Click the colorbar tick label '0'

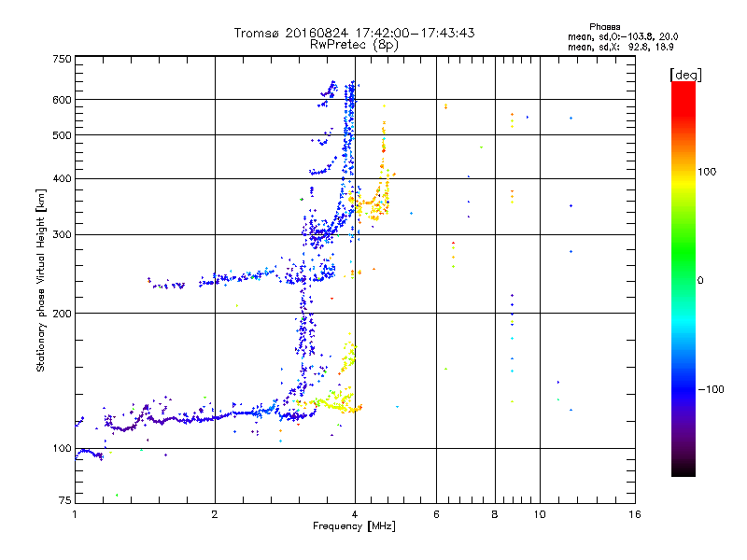pos(700,281)
